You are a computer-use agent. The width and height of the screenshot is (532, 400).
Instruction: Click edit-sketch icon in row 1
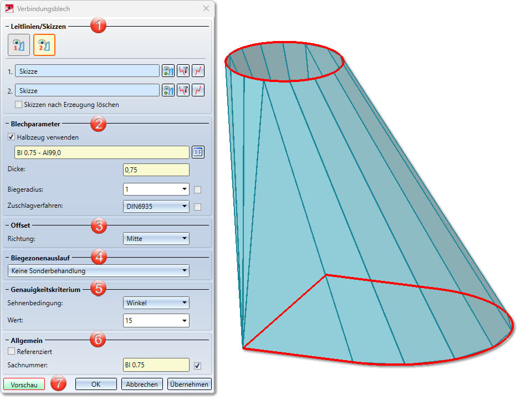tap(183, 71)
